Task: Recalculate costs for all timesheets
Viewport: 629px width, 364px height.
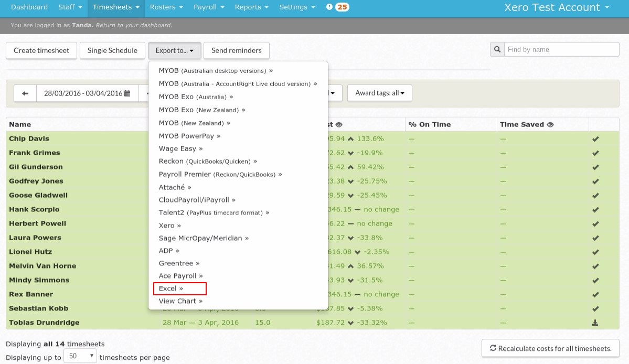Action: [x=550, y=348]
